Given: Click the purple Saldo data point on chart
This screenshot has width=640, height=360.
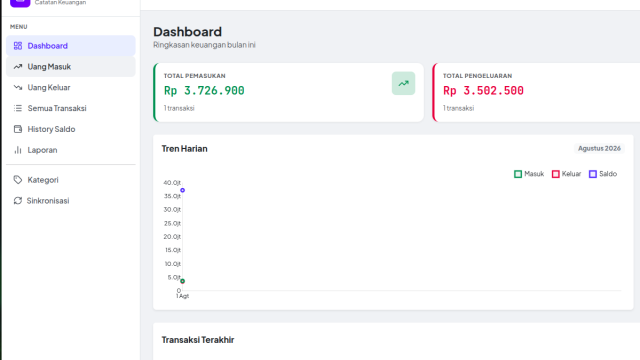Looking at the screenshot, I should [x=182, y=190].
